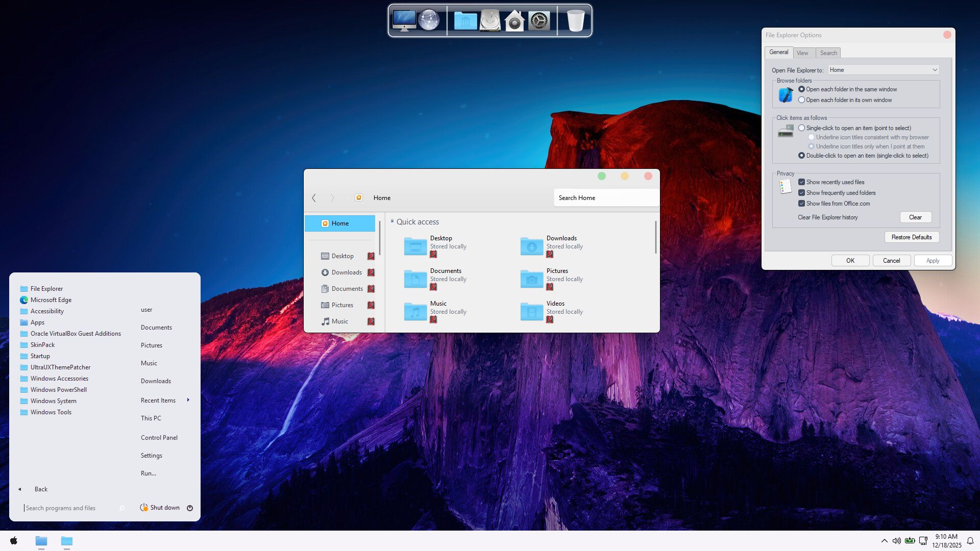Switch to the View tab

(x=802, y=53)
